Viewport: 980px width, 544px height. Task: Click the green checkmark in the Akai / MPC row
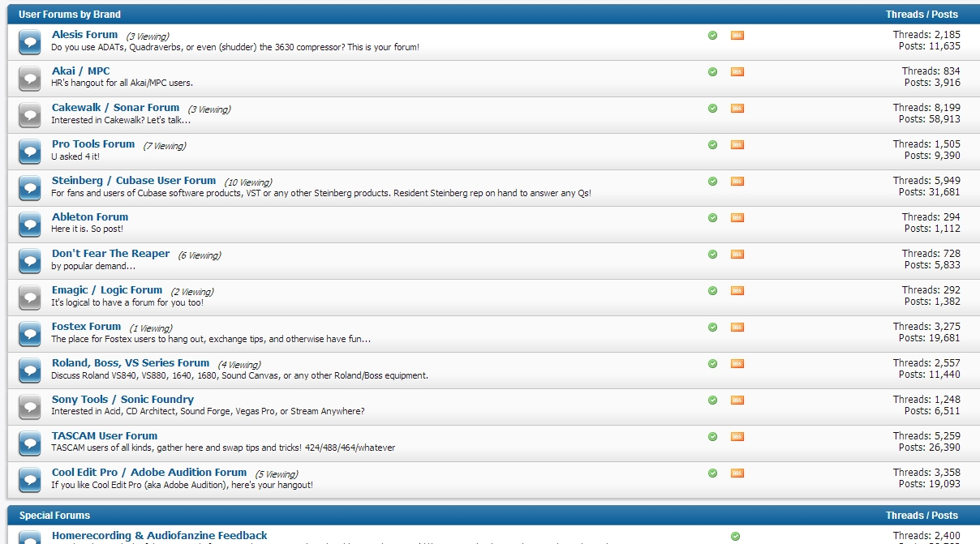(712, 72)
